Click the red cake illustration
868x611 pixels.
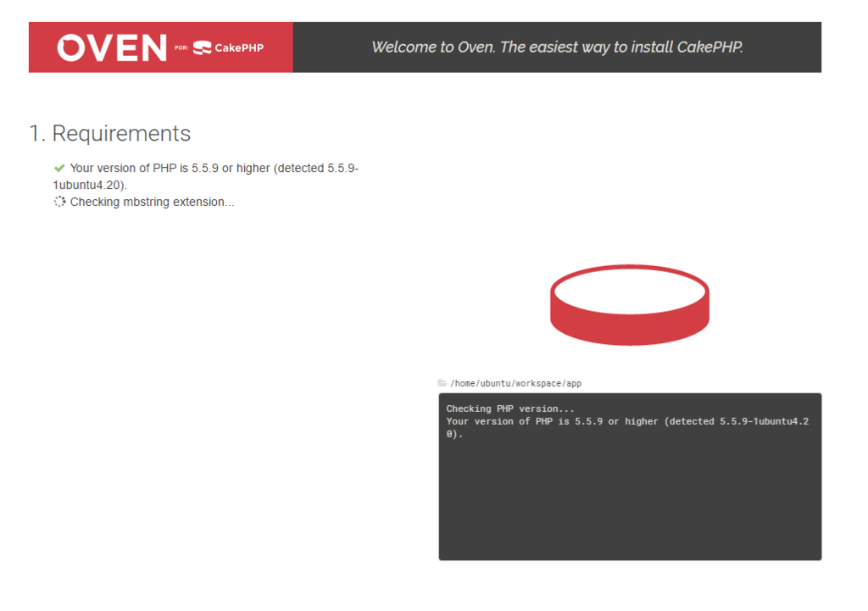tap(630, 305)
